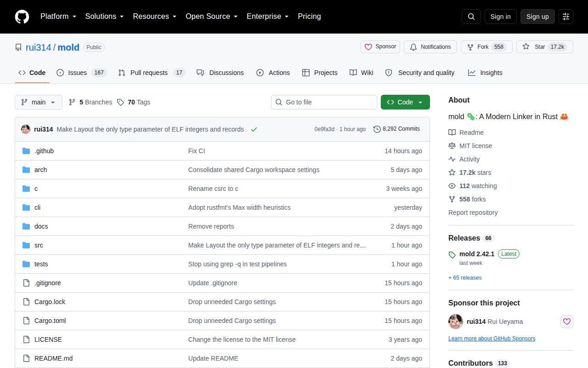Viewport: 588px width, 368px height.
Task: Click rui314 avatar next to latest commit
Action: 26,129
